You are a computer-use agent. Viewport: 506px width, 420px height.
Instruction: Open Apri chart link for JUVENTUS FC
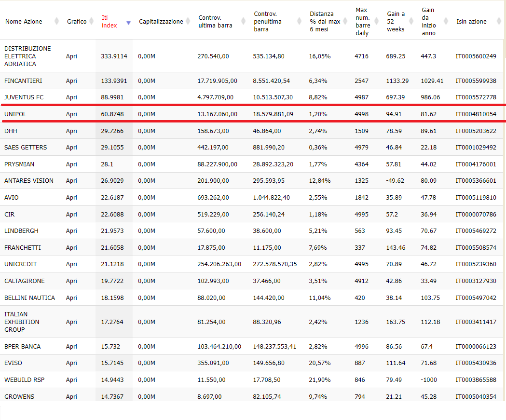click(x=71, y=97)
